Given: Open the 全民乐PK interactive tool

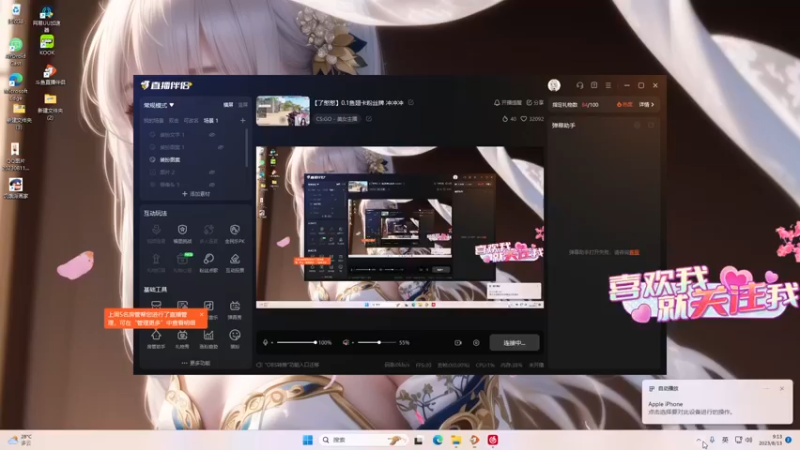Looking at the screenshot, I should click(x=235, y=233).
